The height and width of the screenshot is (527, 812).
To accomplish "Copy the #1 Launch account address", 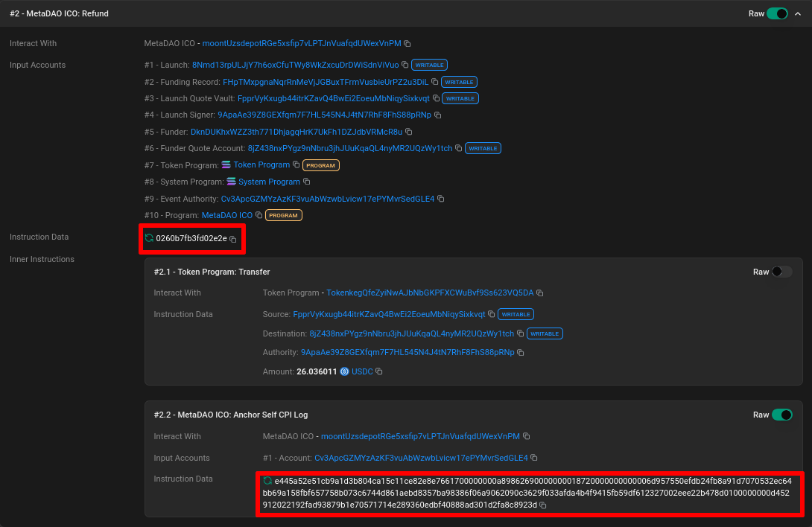I will 405,66.
